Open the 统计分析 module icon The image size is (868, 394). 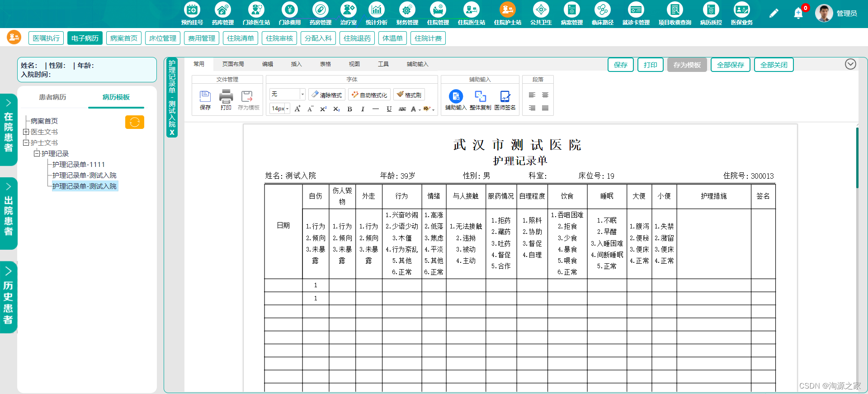tap(376, 9)
